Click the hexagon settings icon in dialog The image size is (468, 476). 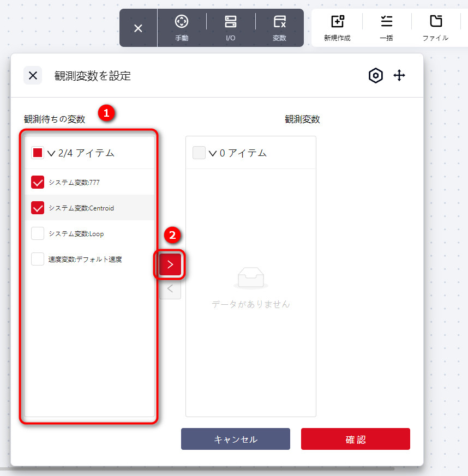pos(376,76)
